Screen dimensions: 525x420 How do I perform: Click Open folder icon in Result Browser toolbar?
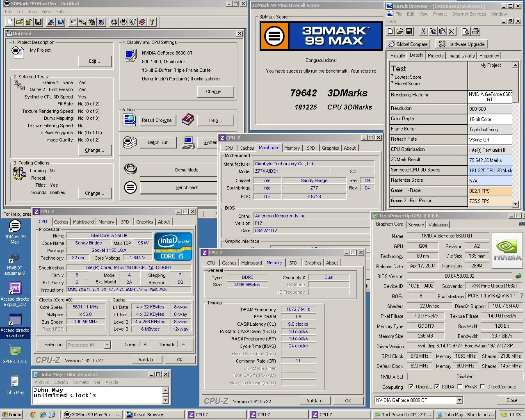[x=399, y=31]
